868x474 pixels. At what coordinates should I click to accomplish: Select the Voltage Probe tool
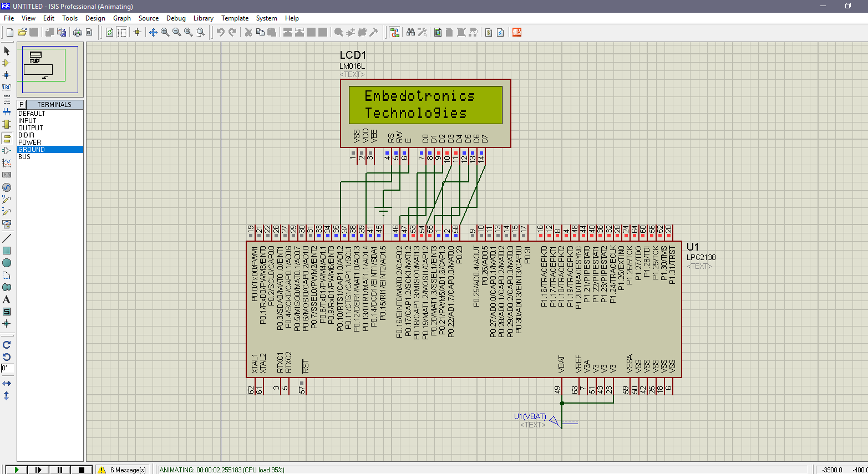(7, 200)
